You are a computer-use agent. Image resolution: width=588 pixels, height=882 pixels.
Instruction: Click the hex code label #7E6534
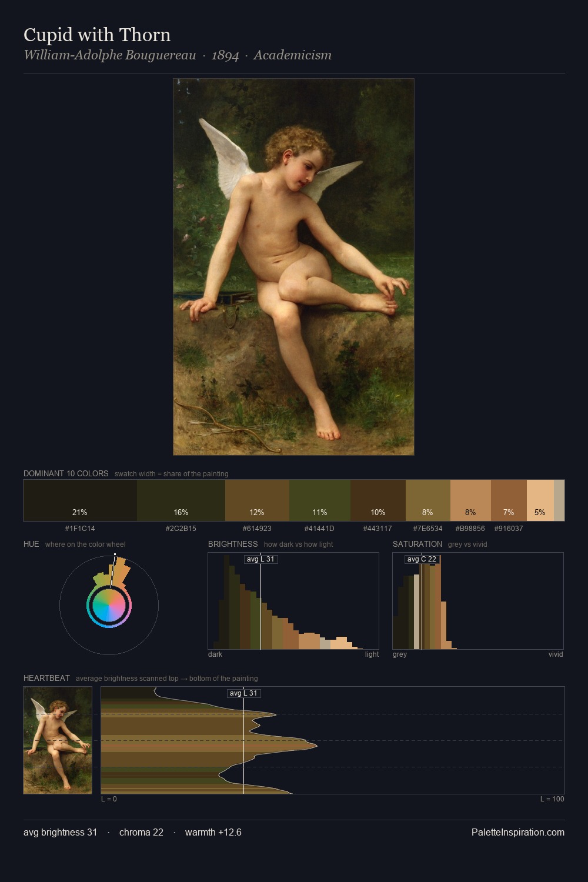pyautogui.click(x=427, y=529)
